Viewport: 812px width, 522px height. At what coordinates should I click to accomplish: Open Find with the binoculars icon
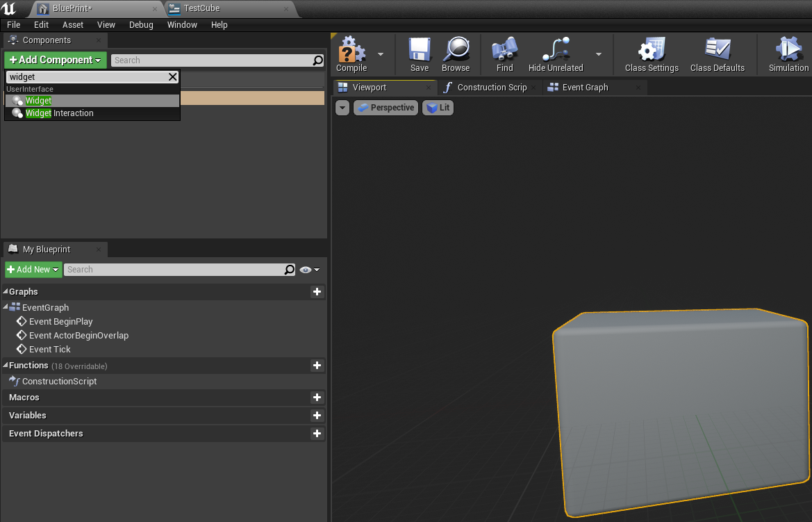click(505, 54)
